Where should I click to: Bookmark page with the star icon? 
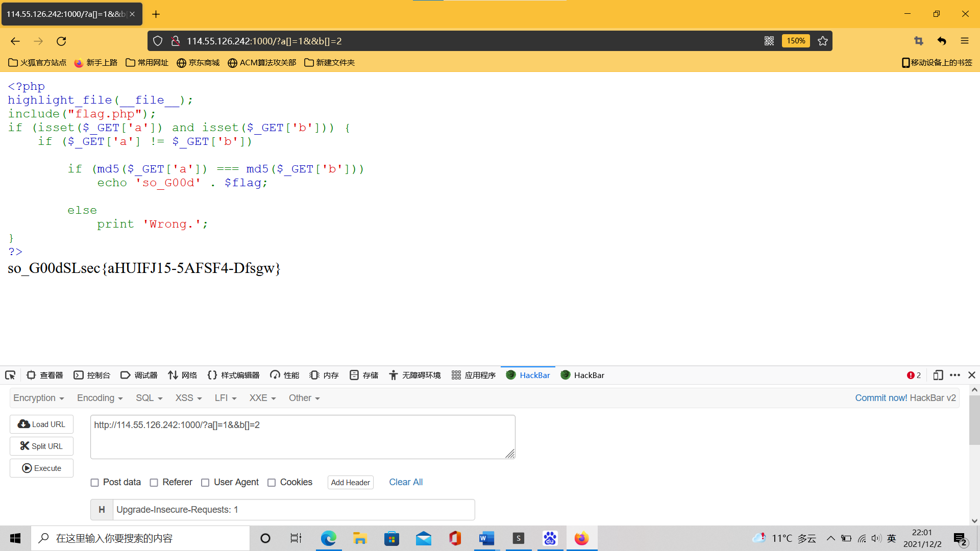[x=822, y=41]
